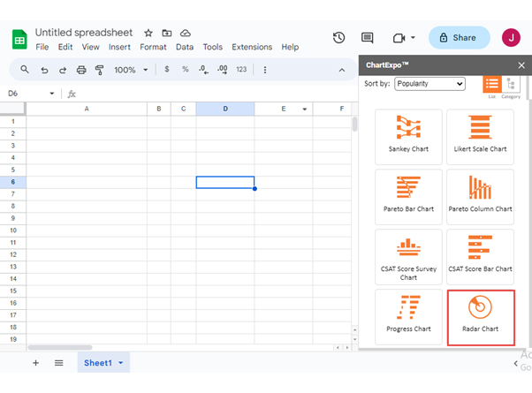Open the Tools menu
Image resolution: width=532 pixels, height=393 pixels.
[x=213, y=47]
